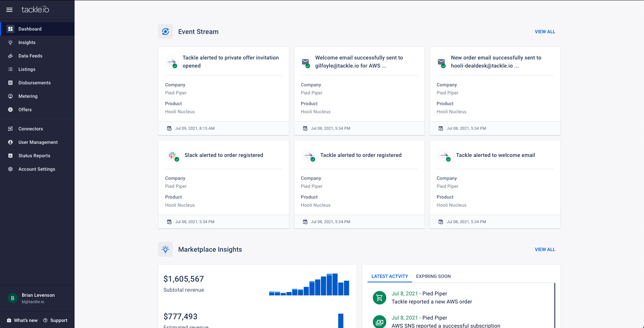Click the Slack alert icon on event card

click(172, 156)
